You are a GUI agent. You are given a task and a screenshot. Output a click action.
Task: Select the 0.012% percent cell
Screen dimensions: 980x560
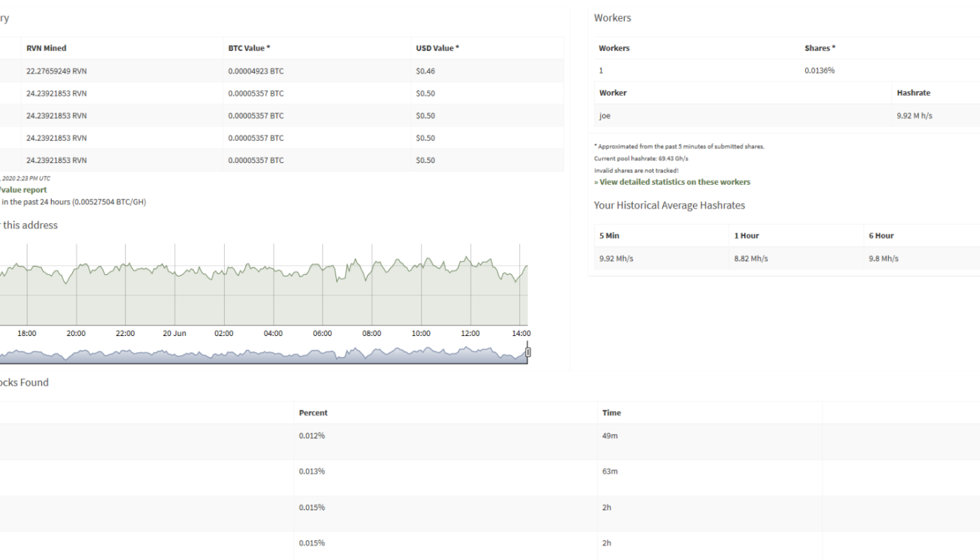pos(312,435)
